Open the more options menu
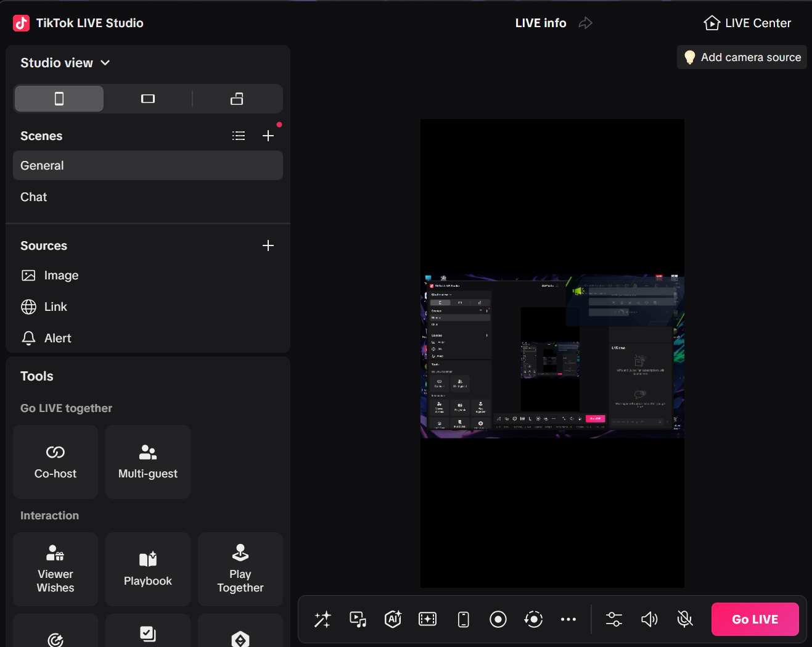812x647 pixels. click(x=568, y=619)
